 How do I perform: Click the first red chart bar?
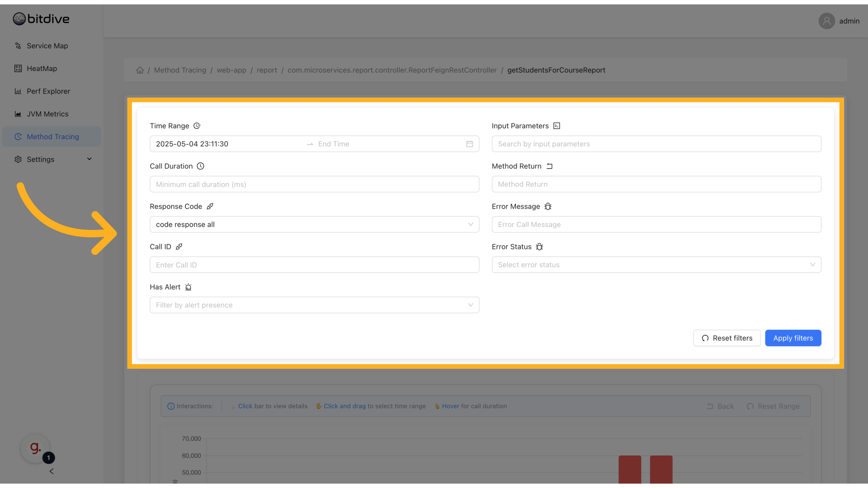coord(630,469)
